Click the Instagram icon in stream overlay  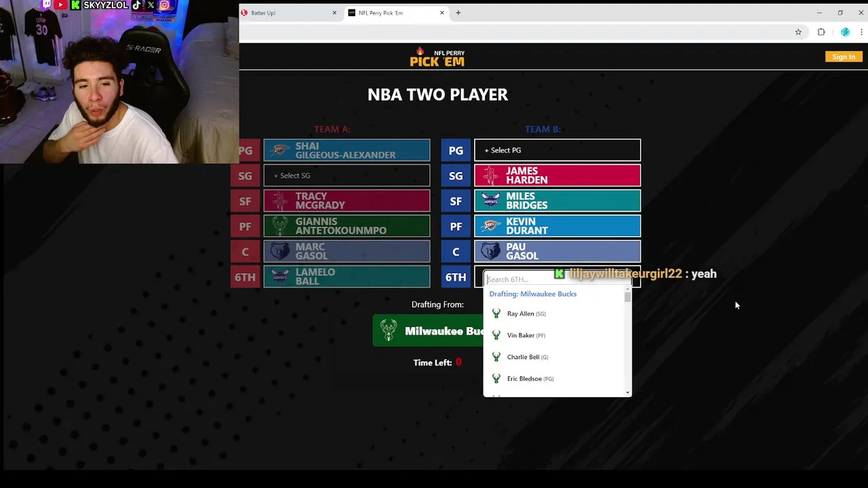[164, 5]
